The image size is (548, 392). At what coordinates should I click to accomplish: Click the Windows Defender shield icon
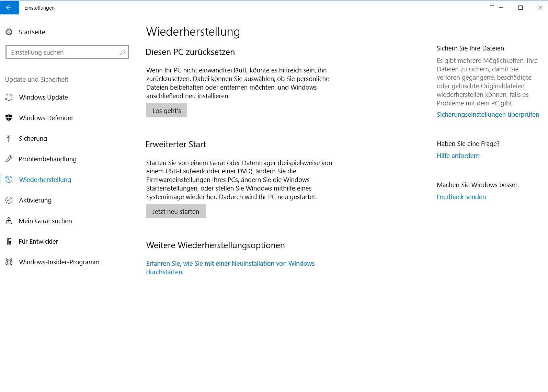point(9,118)
